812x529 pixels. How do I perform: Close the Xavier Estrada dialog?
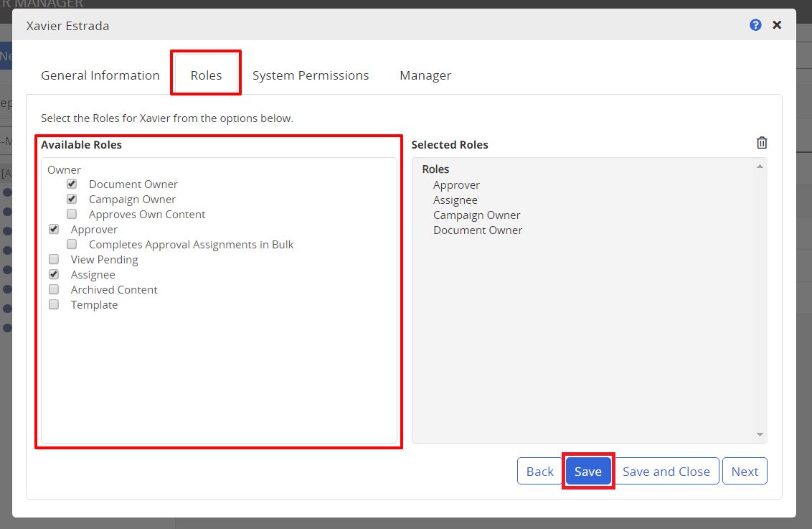[777, 24]
